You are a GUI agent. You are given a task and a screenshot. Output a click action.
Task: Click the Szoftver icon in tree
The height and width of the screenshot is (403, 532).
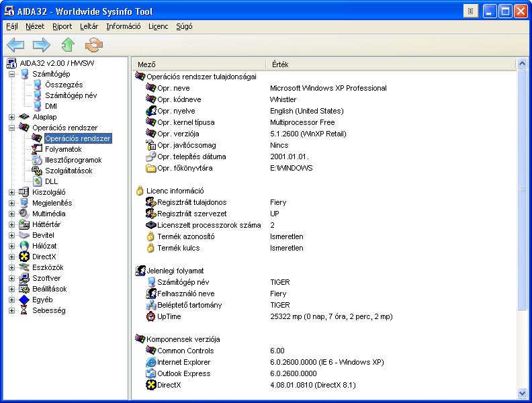24,278
